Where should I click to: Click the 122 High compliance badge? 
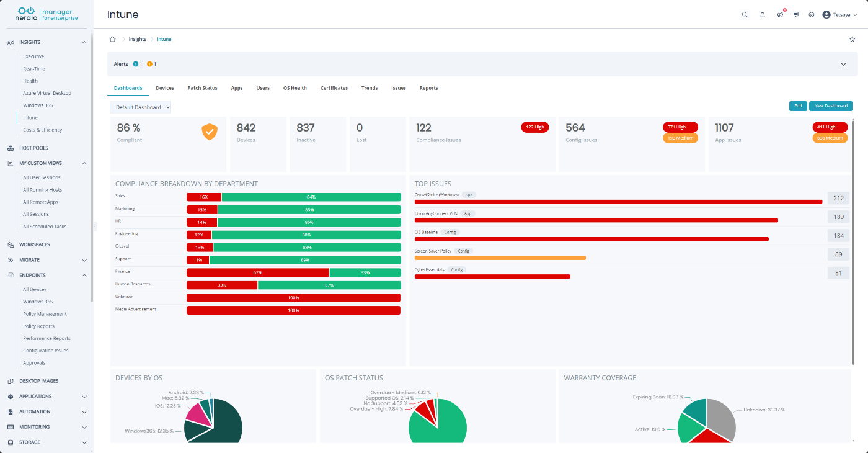(535, 127)
